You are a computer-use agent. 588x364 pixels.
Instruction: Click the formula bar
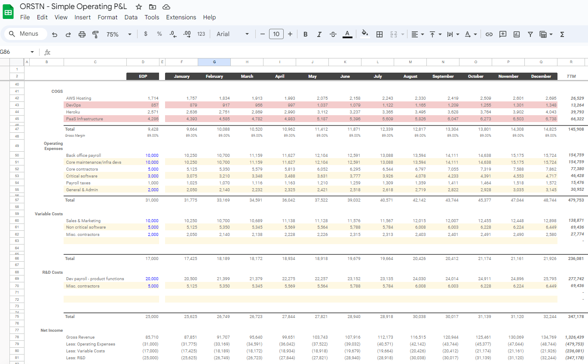(x=318, y=52)
